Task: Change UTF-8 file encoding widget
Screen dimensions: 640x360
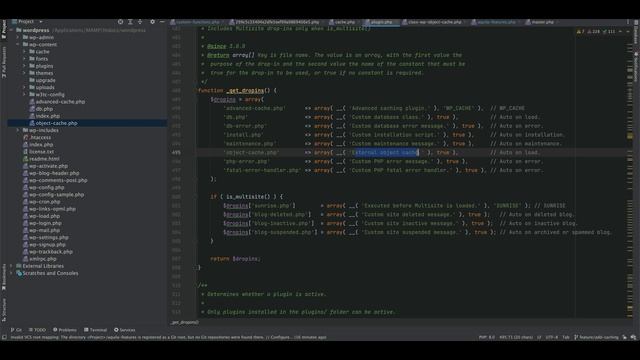Action: click(x=551, y=338)
